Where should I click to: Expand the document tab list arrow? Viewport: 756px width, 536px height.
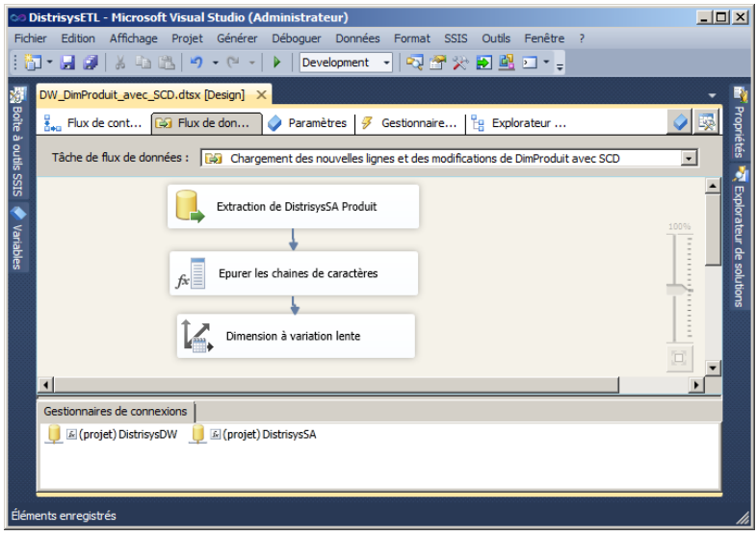(x=713, y=95)
